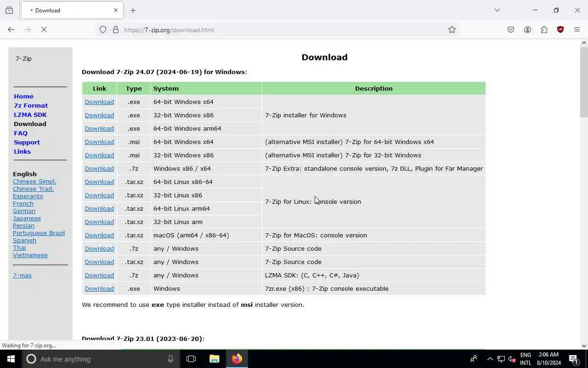
Task: Open the Windows Start menu
Action: (x=11, y=359)
